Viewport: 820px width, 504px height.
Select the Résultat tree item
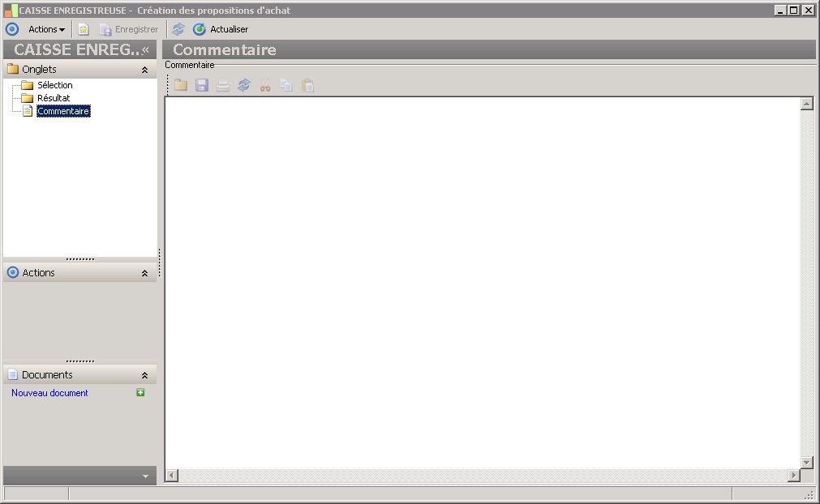point(54,98)
